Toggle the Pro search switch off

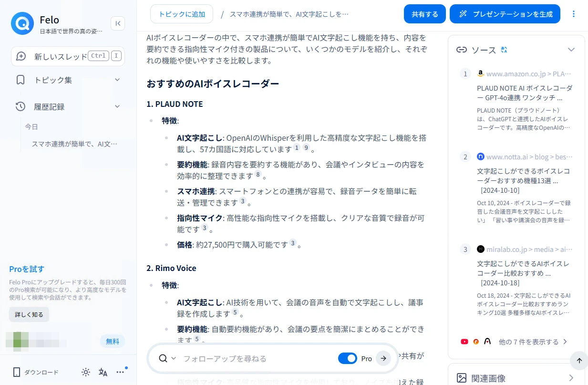pos(347,358)
